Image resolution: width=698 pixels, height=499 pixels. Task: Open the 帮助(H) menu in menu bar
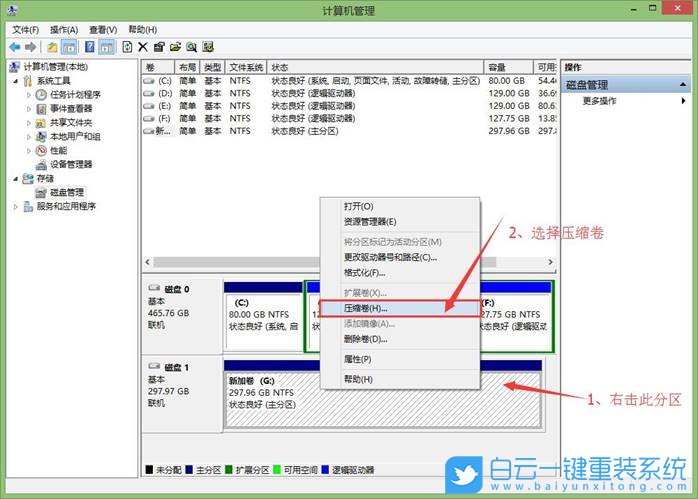pyautogui.click(x=142, y=29)
